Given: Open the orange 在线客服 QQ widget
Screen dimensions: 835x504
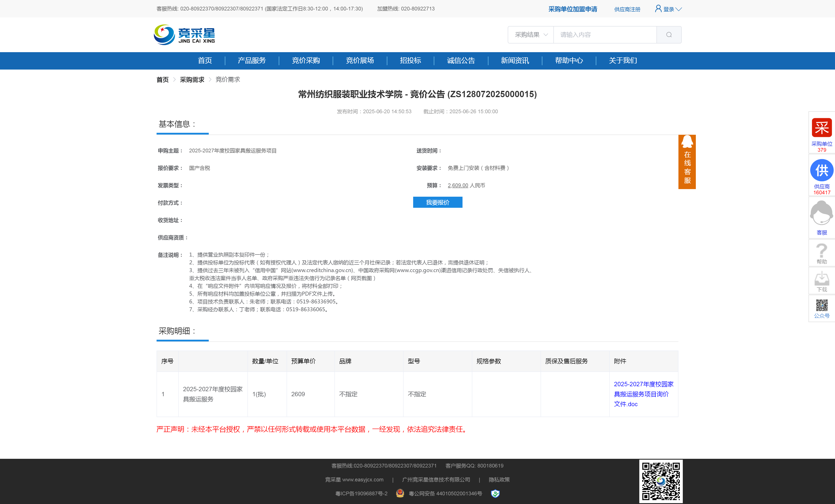Looking at the screenshot, I should 687,162.
